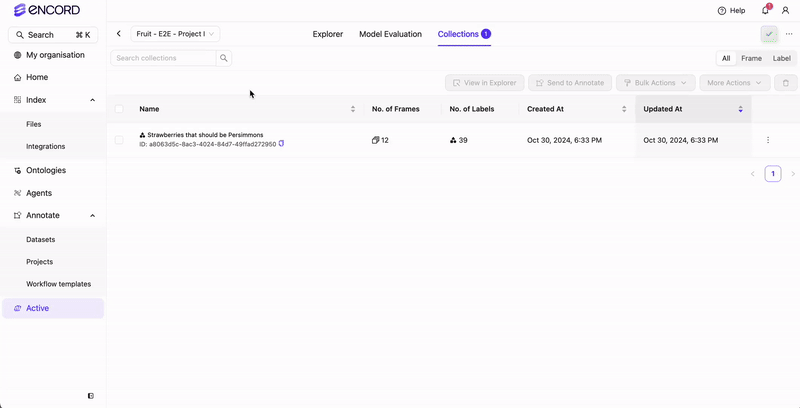Screen dimensions: 800x408
Task: Open the Help menu
Action: [x=731, y=11]
